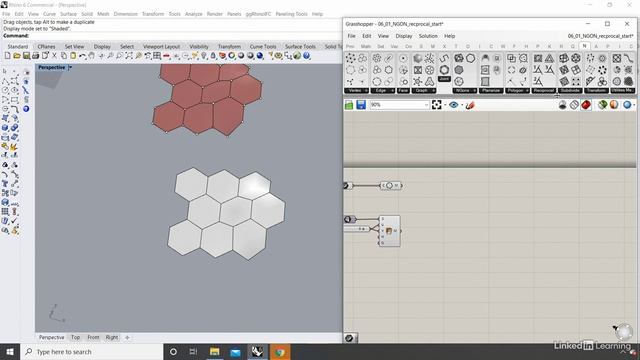Screen dimensions: 640x360
Task: Click the number slider on Grasshopper canvas
Action: pos(356,229)
